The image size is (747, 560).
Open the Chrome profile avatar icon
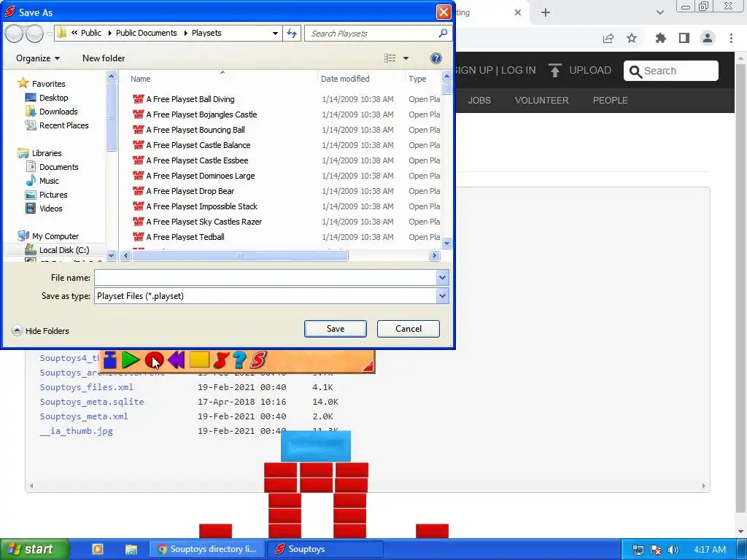708,38
